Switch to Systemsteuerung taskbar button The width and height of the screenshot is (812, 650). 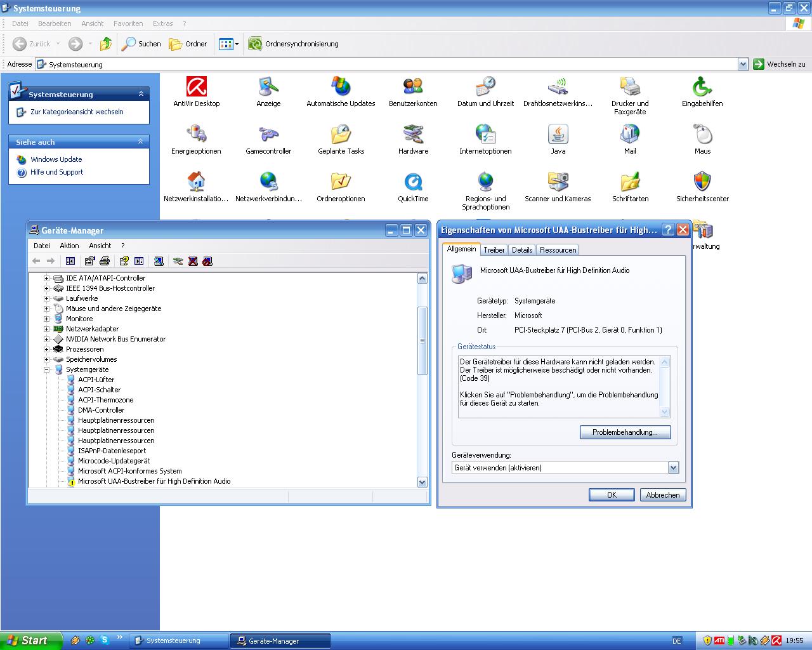tap(179, 641)
